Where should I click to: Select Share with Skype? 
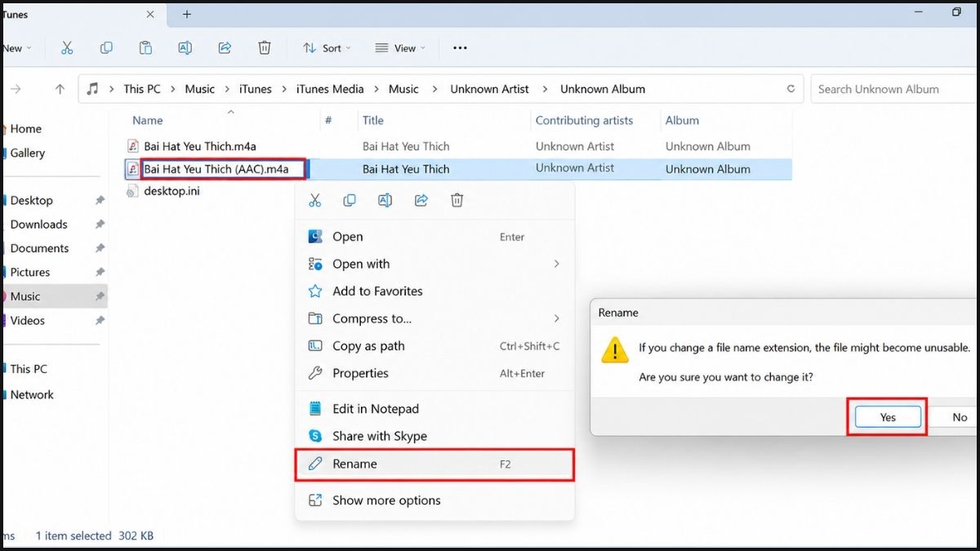pos(434,436)
